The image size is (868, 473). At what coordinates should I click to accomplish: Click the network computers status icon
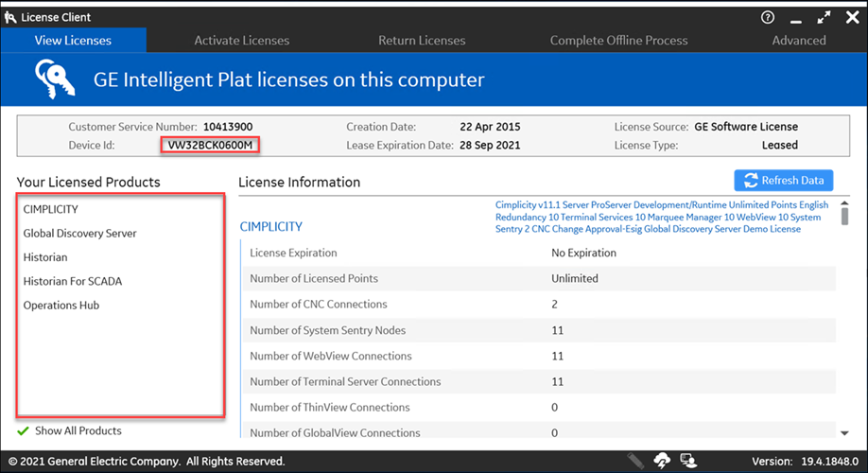[x=688, y=461]
